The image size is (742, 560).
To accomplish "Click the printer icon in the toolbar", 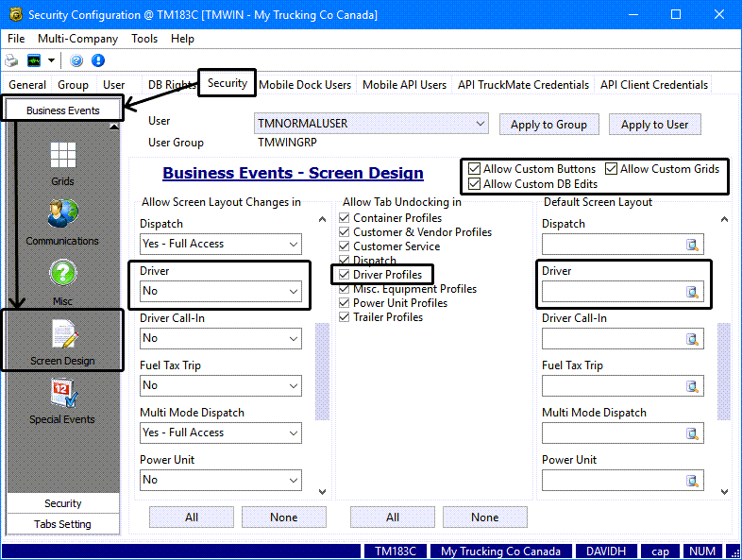I will click(12, 60).
